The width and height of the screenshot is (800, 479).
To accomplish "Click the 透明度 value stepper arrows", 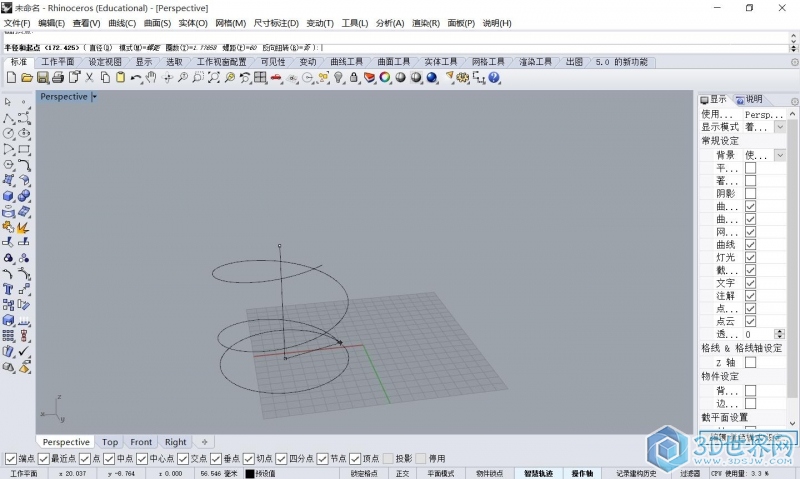I will tap(779, 334).
